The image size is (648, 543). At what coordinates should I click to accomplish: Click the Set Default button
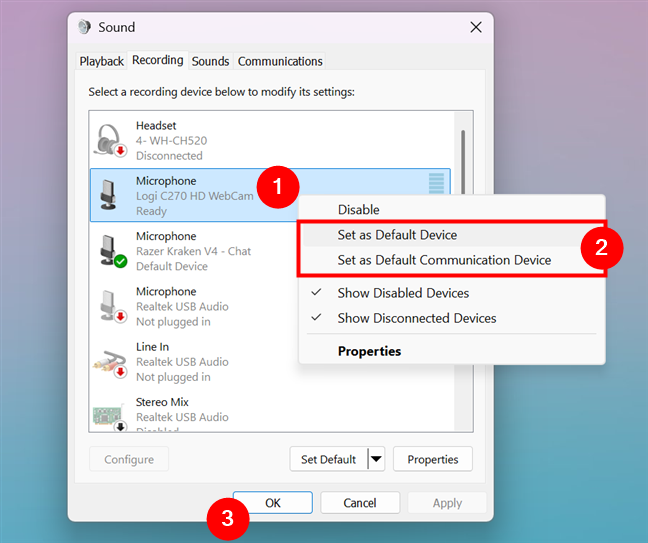coord(329,459)
